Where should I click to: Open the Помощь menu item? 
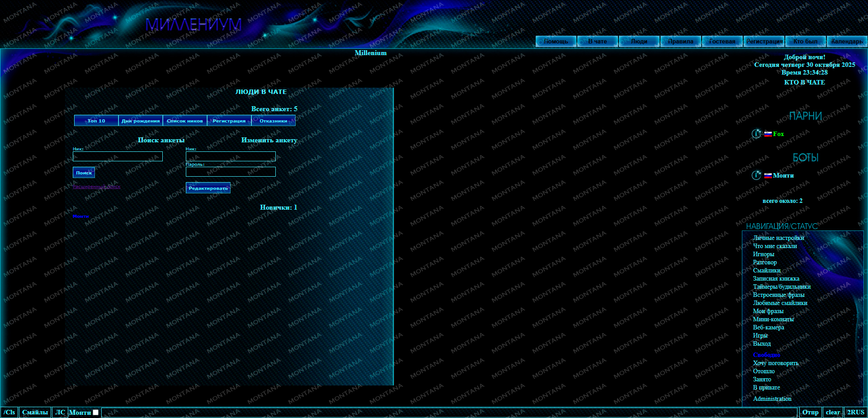556,41
